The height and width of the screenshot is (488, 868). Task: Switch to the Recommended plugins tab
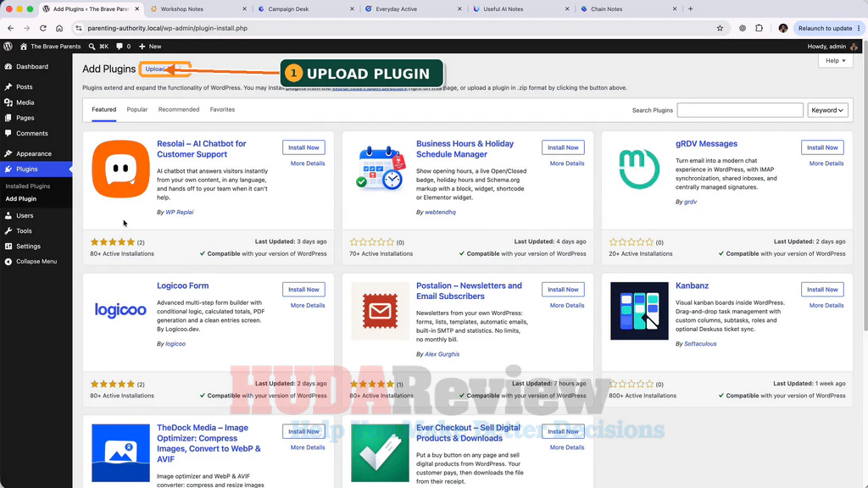click(179, 109)
